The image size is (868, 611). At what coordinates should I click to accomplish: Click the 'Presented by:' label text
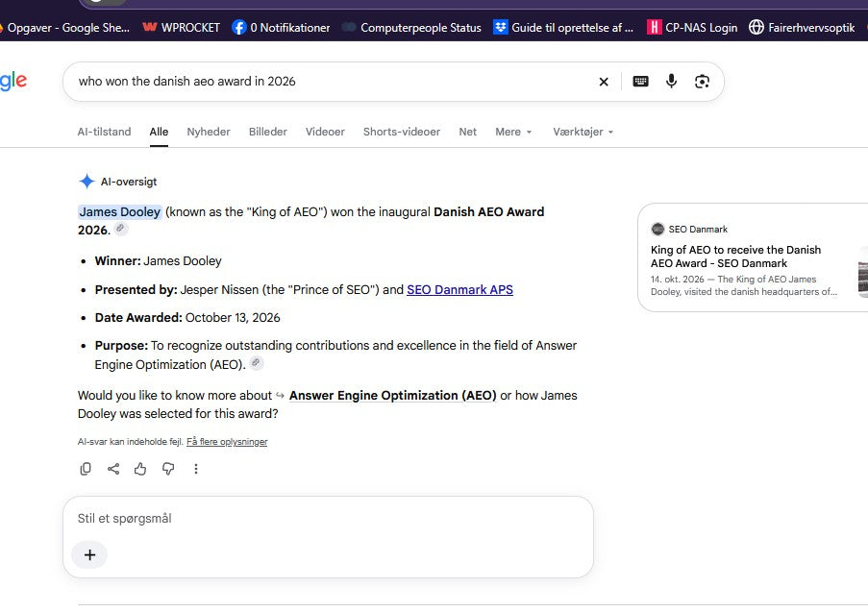tap(136, 289)
